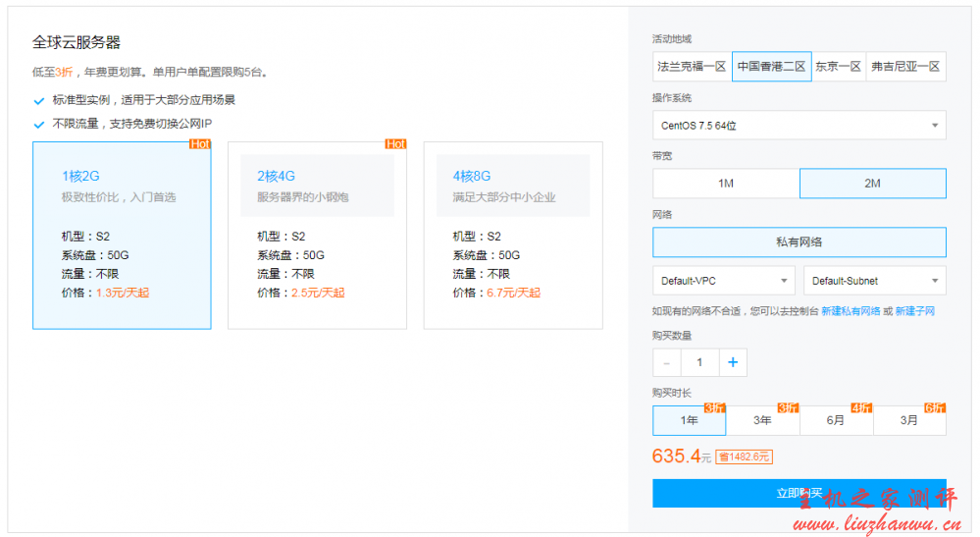Choose the 4核8G server plan card

pyautogui.click(x=513, y=236)
